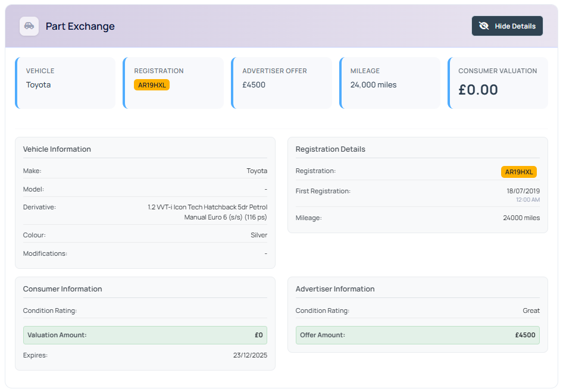Click the Part Exchange heading

coord(80,26)
